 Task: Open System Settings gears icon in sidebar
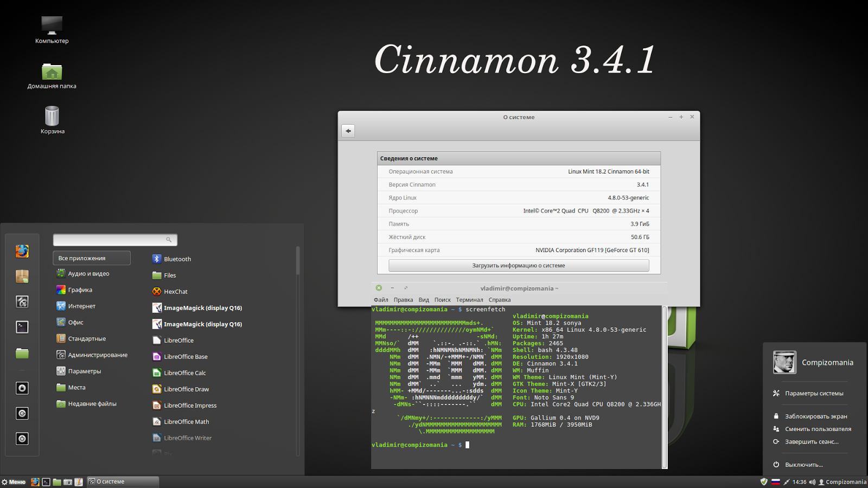click(x=22, y=301)
